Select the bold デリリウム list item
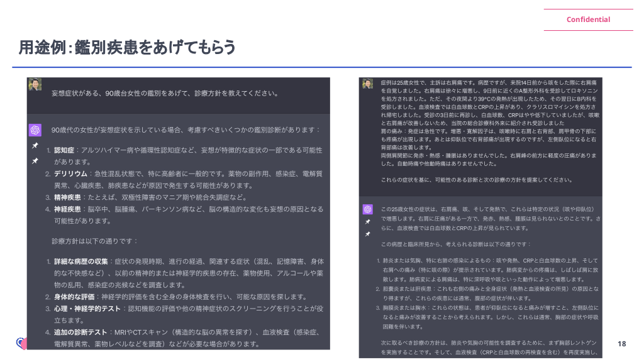 [69, 173]
